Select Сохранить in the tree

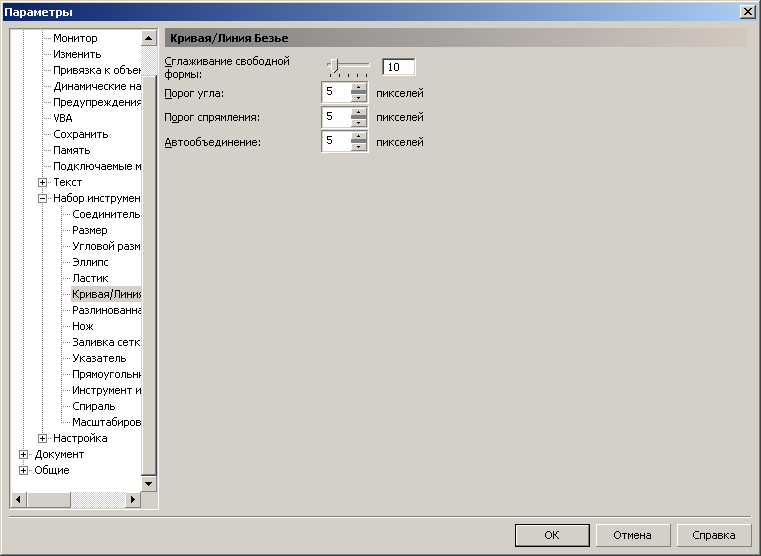[x=81, y=134]
